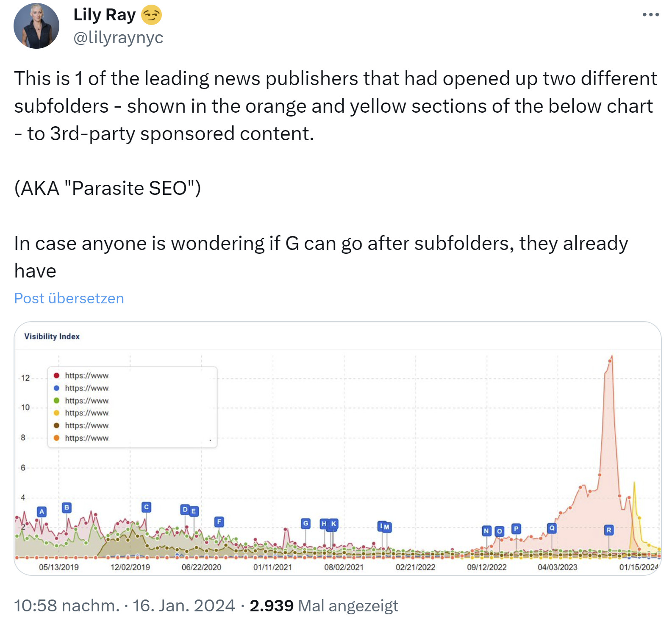Select the yellow legend color dot

point(56,412)
